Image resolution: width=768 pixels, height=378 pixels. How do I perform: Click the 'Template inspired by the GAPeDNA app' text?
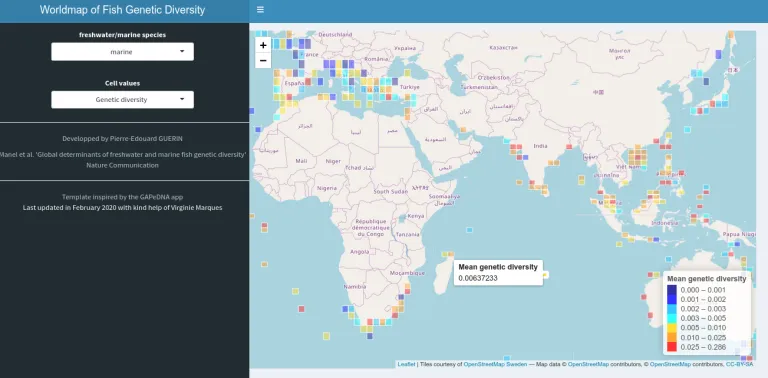[x=122, y=197]
